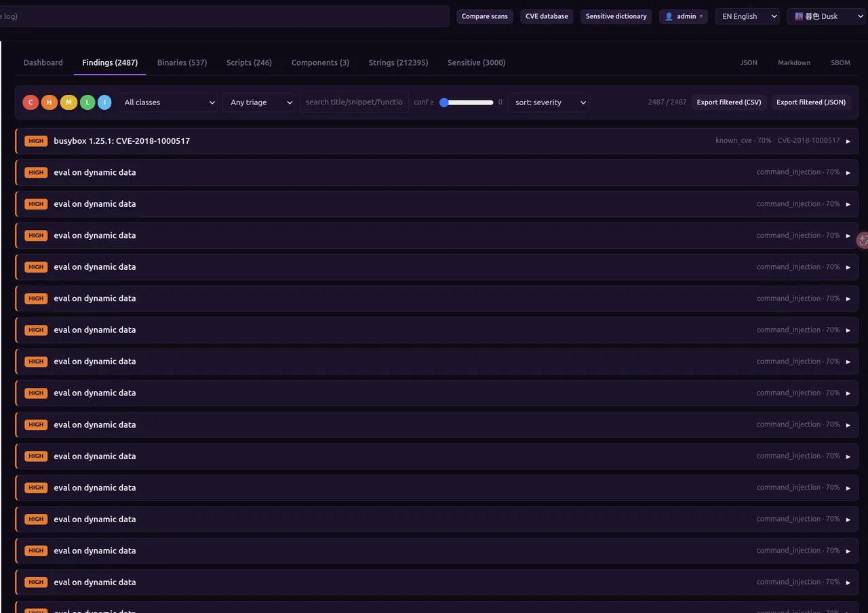This screenshot has height=613, width=868.
Task: Go to the Components (3) tab
Action: click(320, 62)
